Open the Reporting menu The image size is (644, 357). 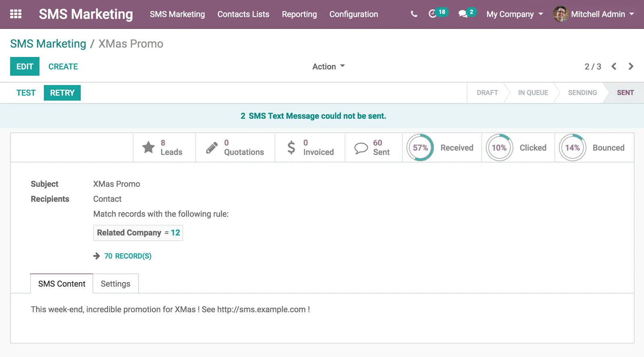[x=299, y=14]
